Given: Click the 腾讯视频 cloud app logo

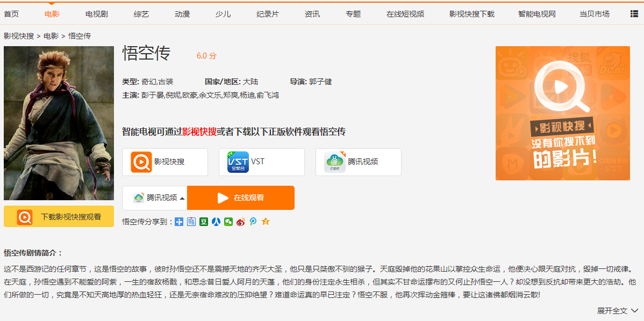Looking at the screenshot, I should click(x=335, y=162).
